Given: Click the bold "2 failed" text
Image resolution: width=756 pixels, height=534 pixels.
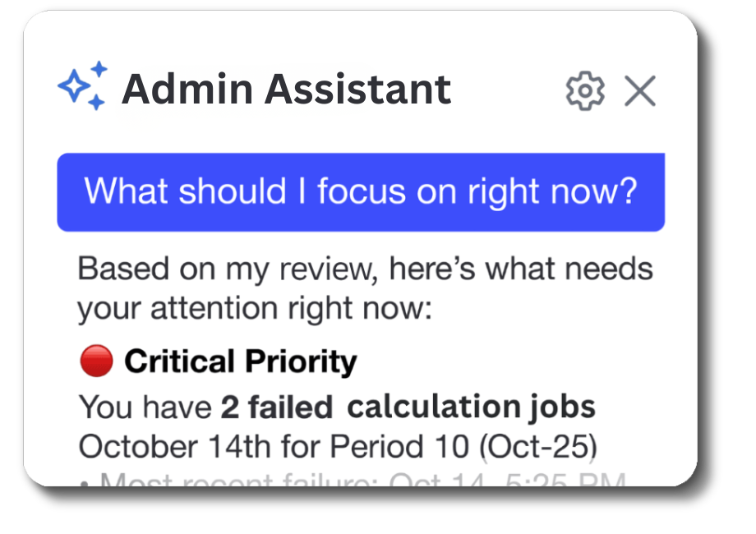Looking at the screenshot, I should [x=276, y=407].
